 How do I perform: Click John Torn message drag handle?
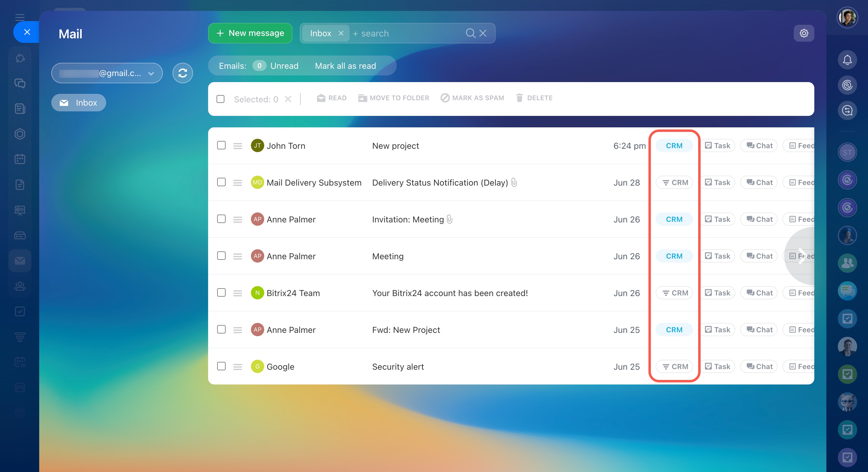(x=238, y=146)
